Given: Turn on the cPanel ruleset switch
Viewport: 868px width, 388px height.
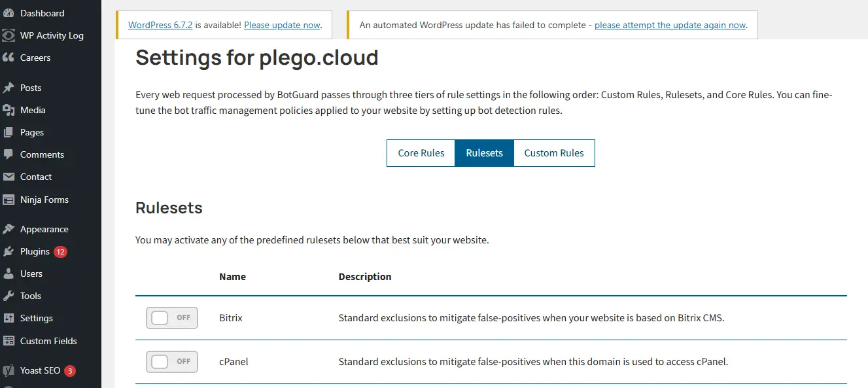Looking at the screenshot, I should [x=171, y=361].
